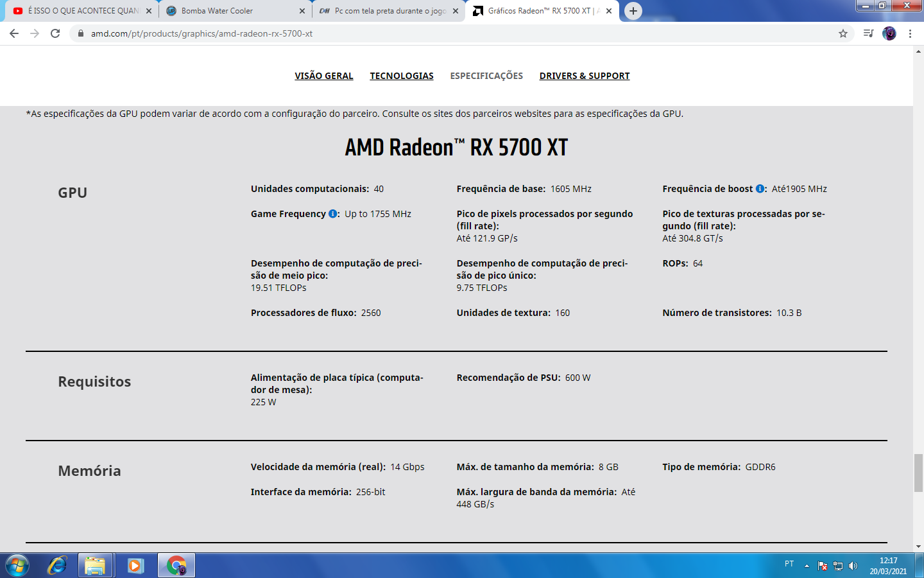Close the Pc com tela preta tab
This screenshot has width=924, height=578.
[x=456, y=11]
